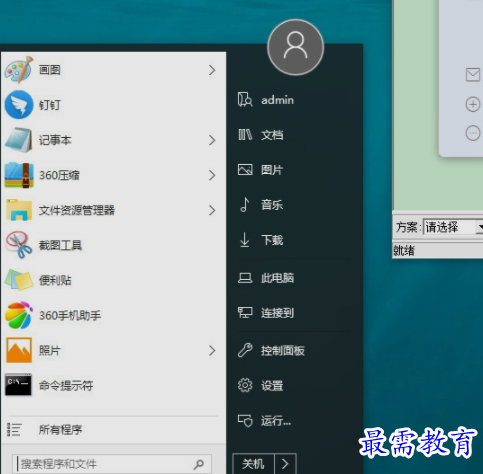Click the 搜索程序和文件 search field
Screen dimensions: 483x474
click(112, 464)
